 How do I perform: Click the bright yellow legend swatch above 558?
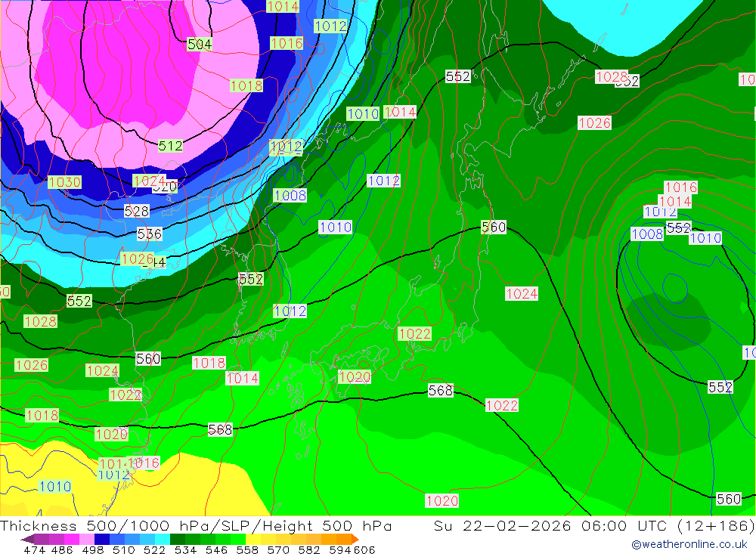coord(253,539)
